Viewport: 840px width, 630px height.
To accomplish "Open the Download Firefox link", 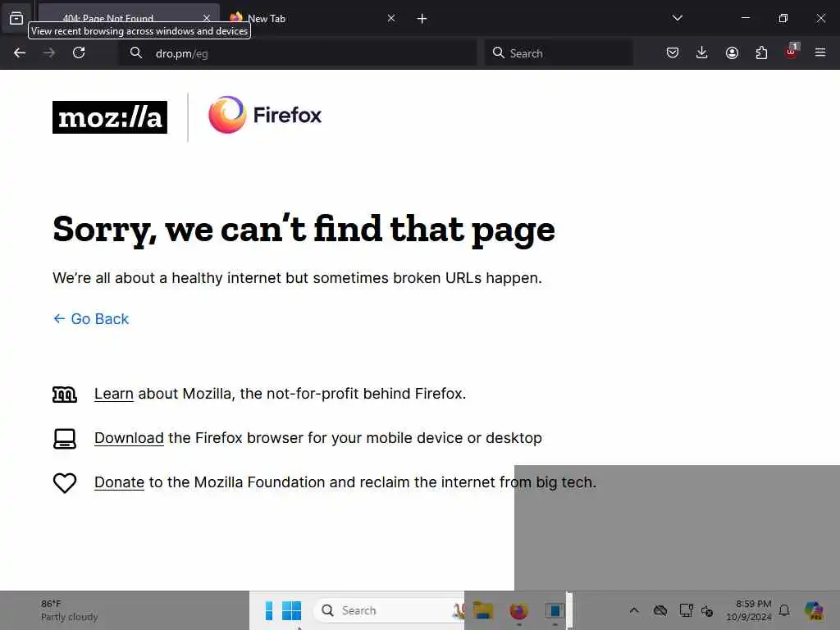I will coord(129,438).
